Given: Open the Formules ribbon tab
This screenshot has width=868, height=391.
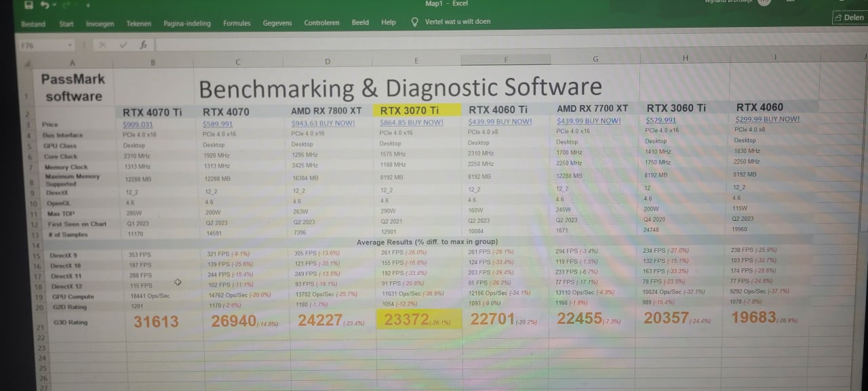Looking at the screenshot, I should click(x=237, y=23).
